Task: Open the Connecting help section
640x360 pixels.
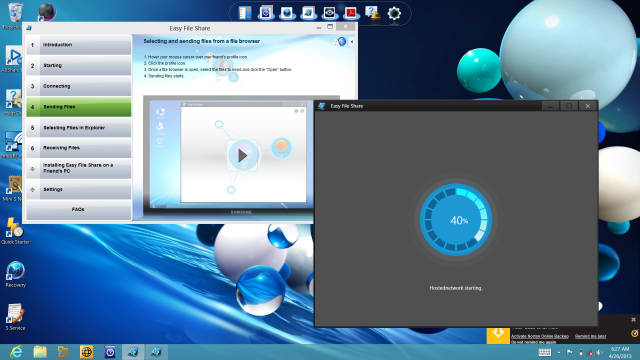Action: pyautogui.click(x=79, y=86)
